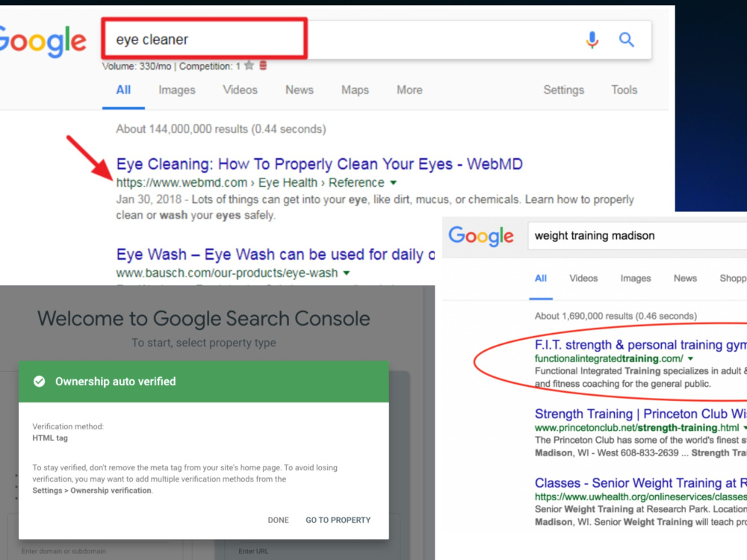747x560 pixels.
Task: Click the www.princetonclub.net/strength-training.html URL
Action: 636,428
